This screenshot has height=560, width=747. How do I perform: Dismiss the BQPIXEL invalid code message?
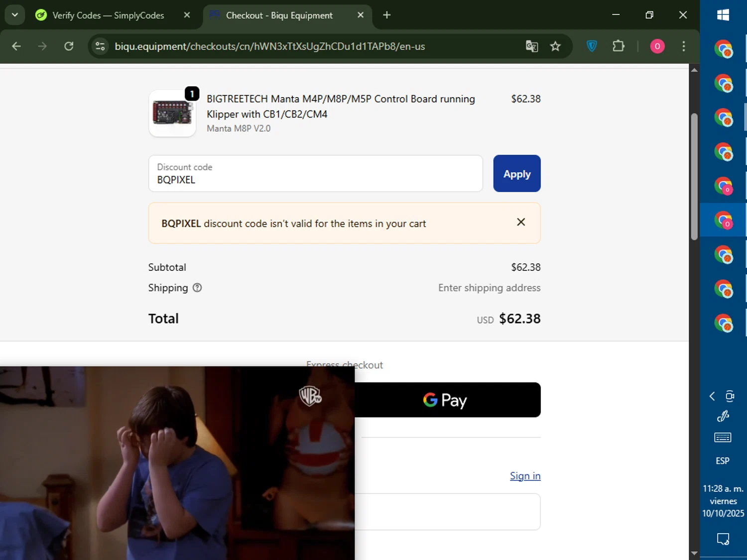click(x=521, y=222)
